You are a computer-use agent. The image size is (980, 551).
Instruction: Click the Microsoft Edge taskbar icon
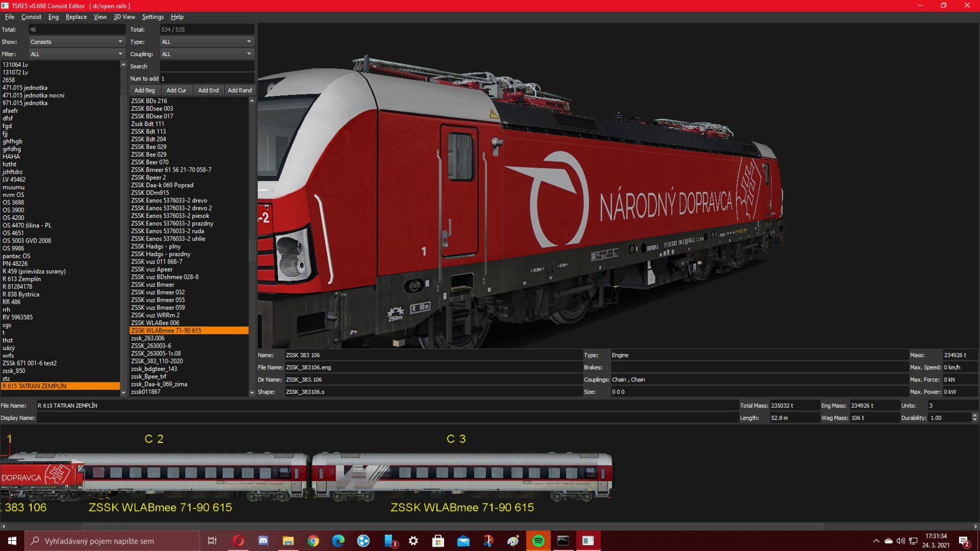(338, 541)
